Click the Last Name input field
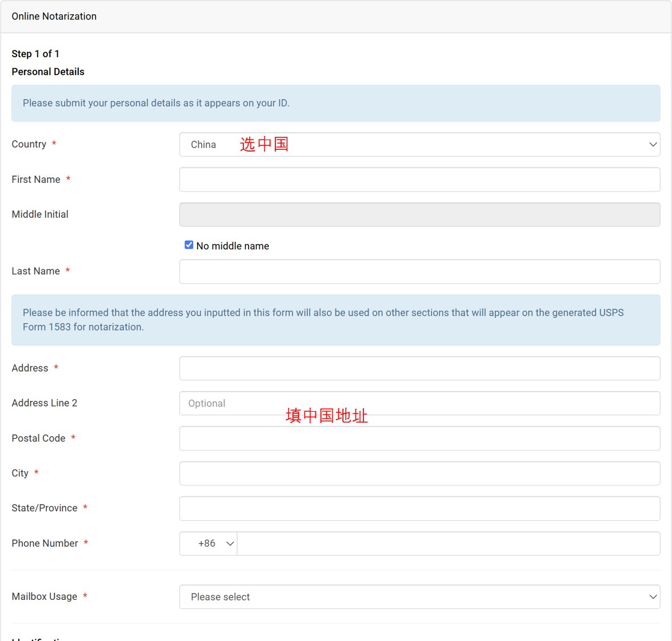 point(419,272)
